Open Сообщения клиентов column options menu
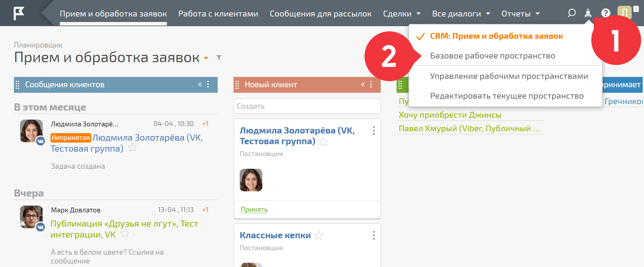Image resolution: width=644 pixels, height=267 pixels. [208, 84]
